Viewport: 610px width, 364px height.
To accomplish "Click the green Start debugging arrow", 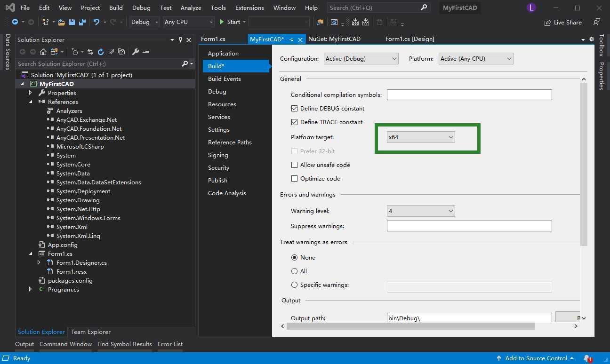I will coord(222,22).
